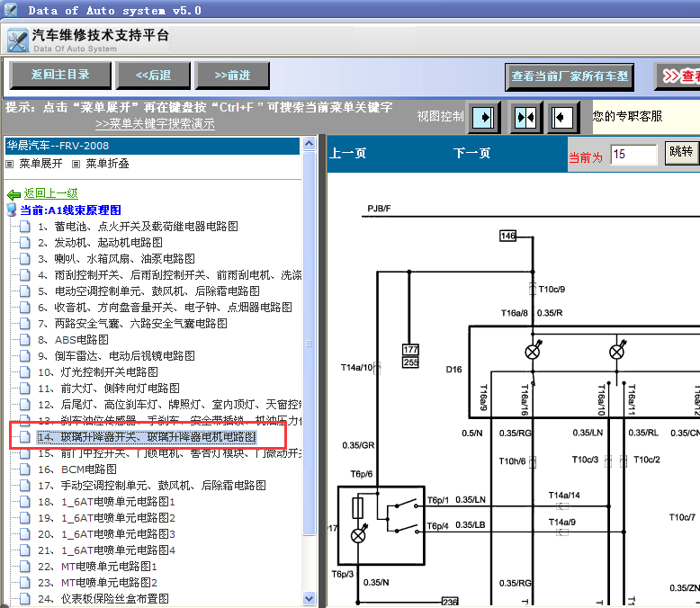Viewport: 700px width, 608px height.
Task: Click the 当前:A1线束原理图 folder icon
Action: 12,210
